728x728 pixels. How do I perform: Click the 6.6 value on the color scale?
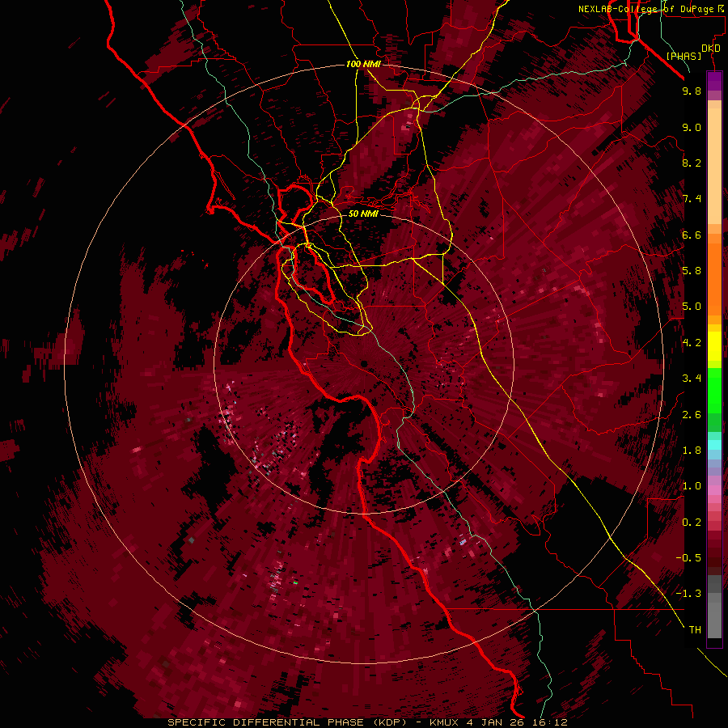[x=692, y=235]
